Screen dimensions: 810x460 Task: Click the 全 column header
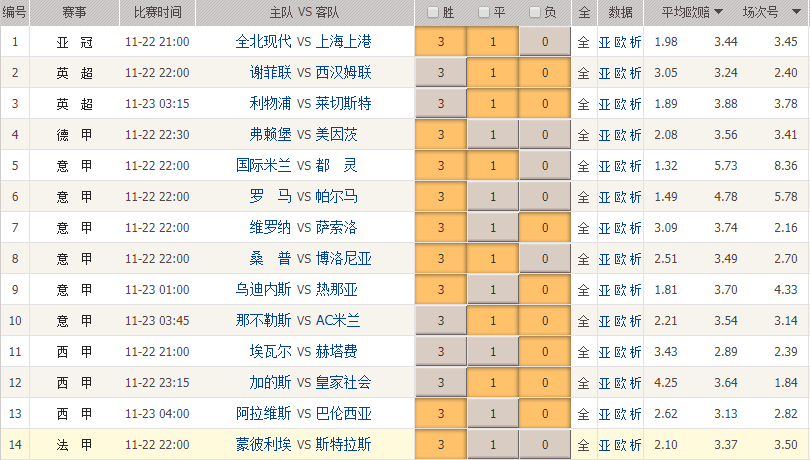point(584,12)
